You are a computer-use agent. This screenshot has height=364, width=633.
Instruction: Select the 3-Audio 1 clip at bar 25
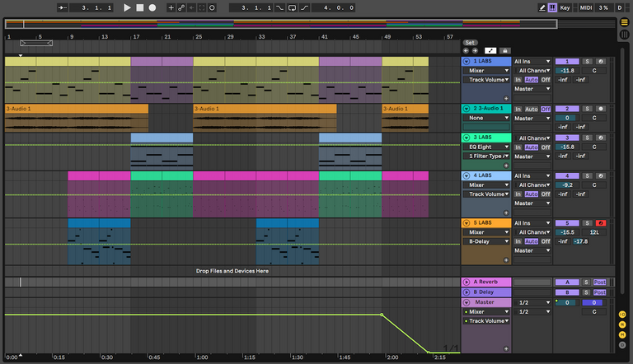click(x=265, y=109)
